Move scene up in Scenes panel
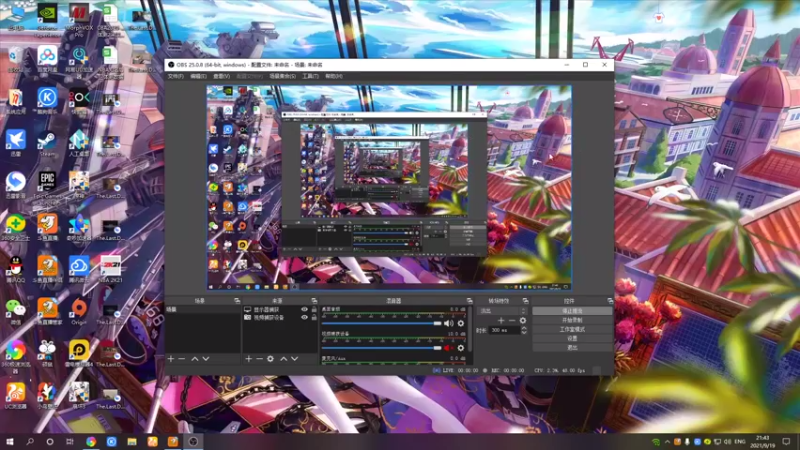Image resolution: width=800 pixels, height=450 pixels. tap(194, 359)
